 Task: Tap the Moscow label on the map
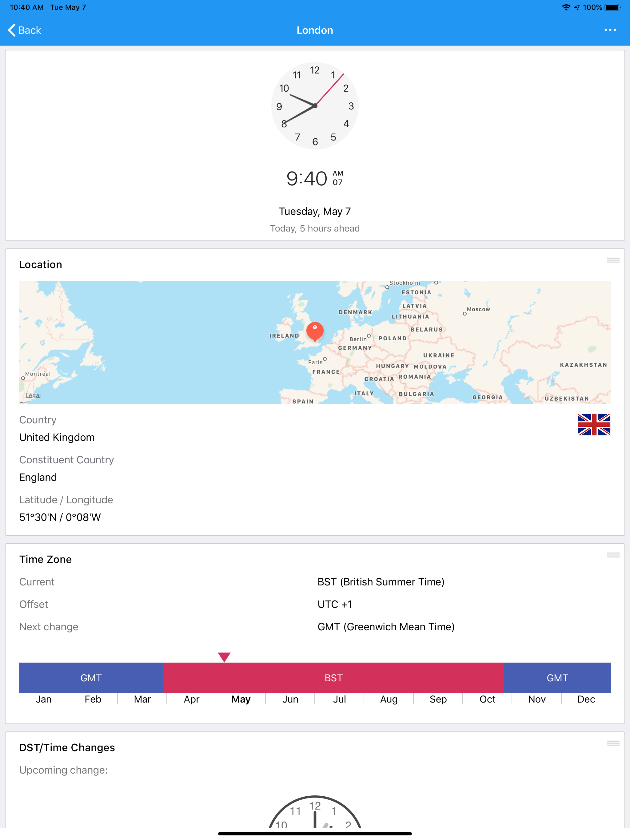point(478,309)
